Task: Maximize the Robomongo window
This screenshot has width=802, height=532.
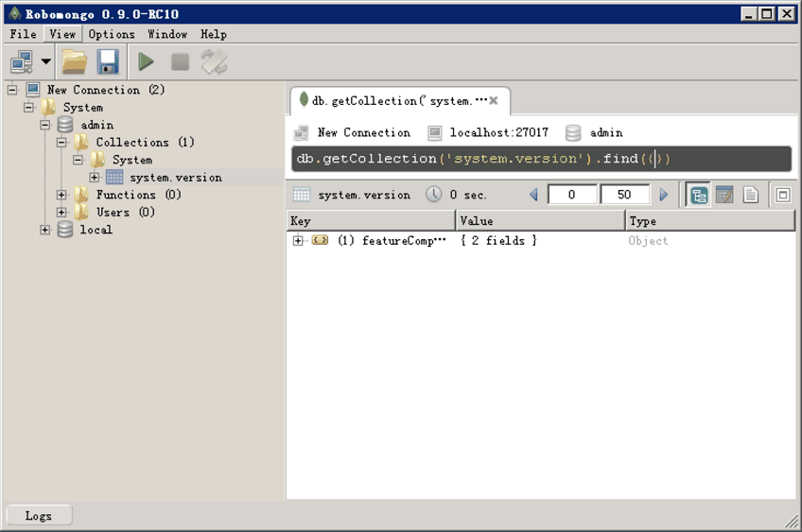Action: pyautogui.click(x=767, y=14)
